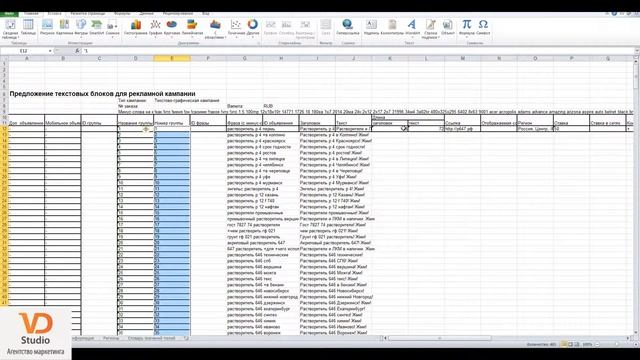This screenshot has height=360, width=640.
Task: Insert a picture (Рисунок) from file
Action: pos(47,27)
